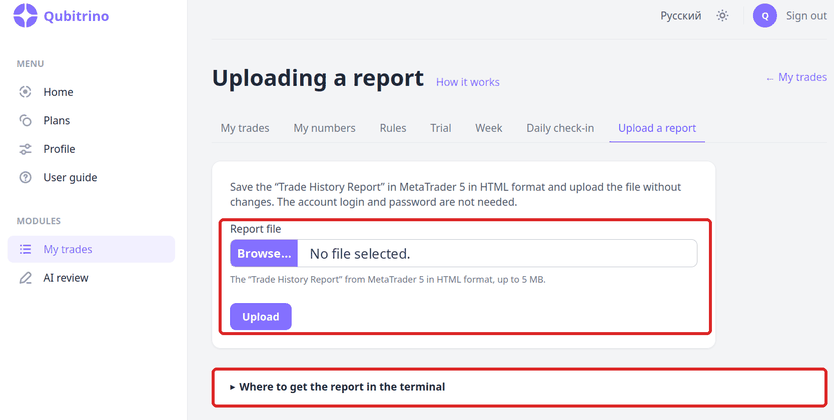
Task: Follow the ← My trades back link
Action: pos(796,78)
